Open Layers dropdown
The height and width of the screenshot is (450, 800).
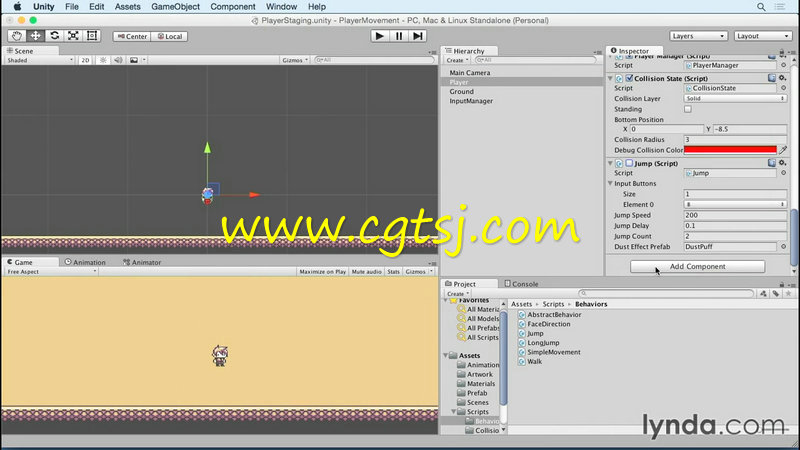pos(697,36)
